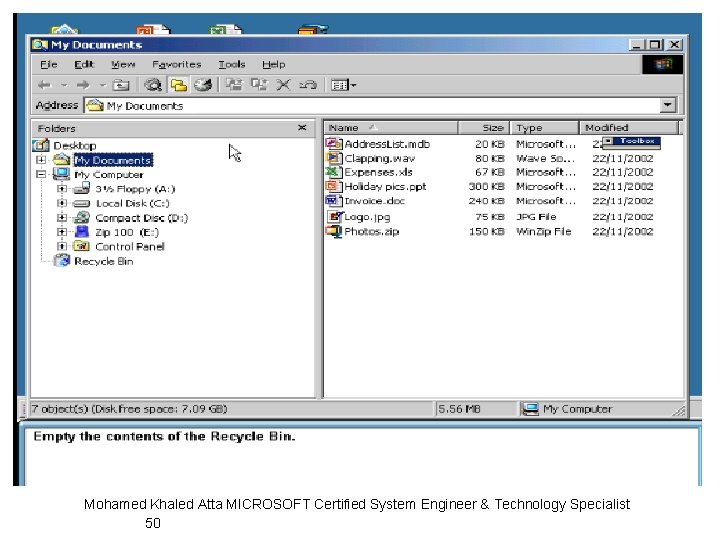Screen dimensions: 720x540
Task: Open the Help menu
Action: coord(274,64)
